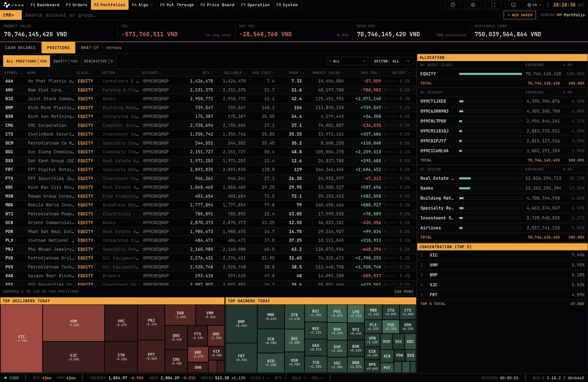The image size is (588, 382).
Task: Switch to the DERIVATIVE 0 filter toggle
Action: point(98,61)
